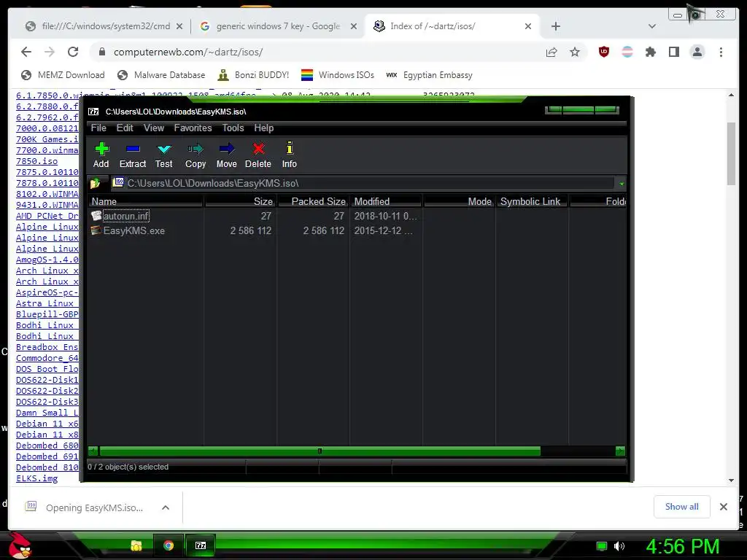
Task: Toggle the Chrome side panel
Action: pos(673,52)
